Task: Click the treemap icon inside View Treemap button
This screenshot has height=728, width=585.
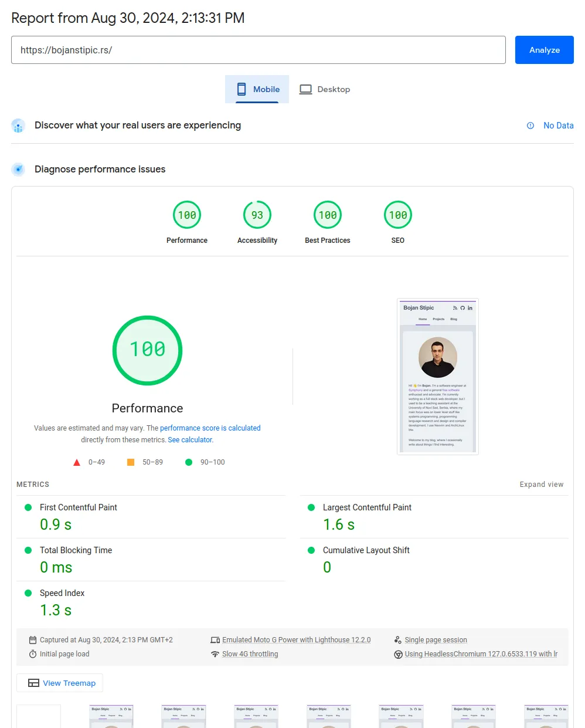Action: 33,682
